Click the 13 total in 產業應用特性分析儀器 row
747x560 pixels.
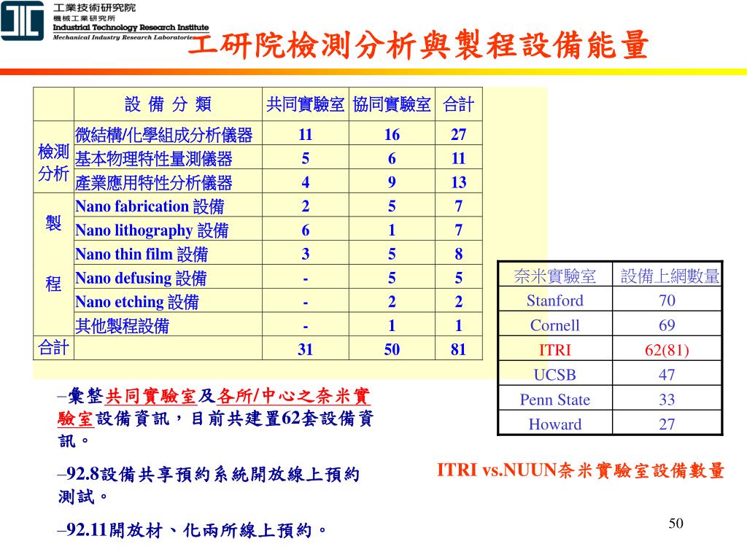click(x=458, y=182)
